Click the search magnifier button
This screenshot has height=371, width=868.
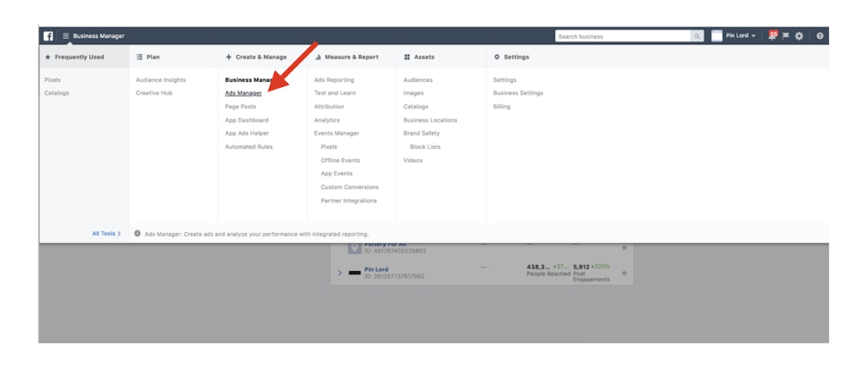[697, 36]
